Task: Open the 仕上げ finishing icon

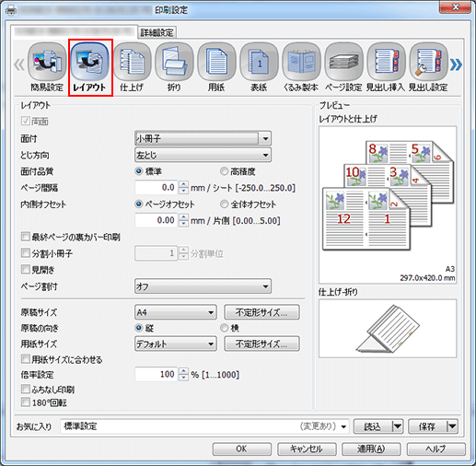Action: pos(132,67)
